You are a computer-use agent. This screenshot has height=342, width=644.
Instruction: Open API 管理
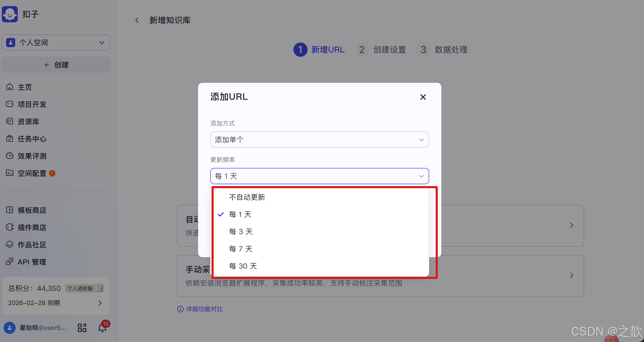pos(32,262)
